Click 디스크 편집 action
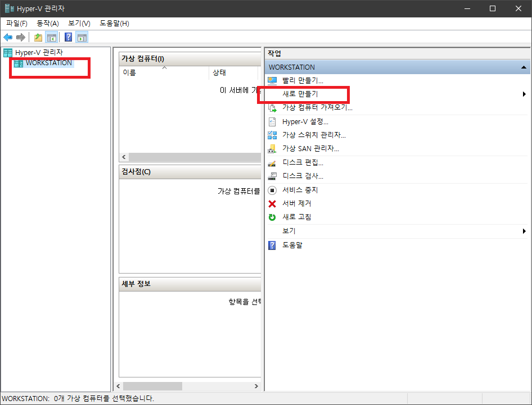 point(303,163)
